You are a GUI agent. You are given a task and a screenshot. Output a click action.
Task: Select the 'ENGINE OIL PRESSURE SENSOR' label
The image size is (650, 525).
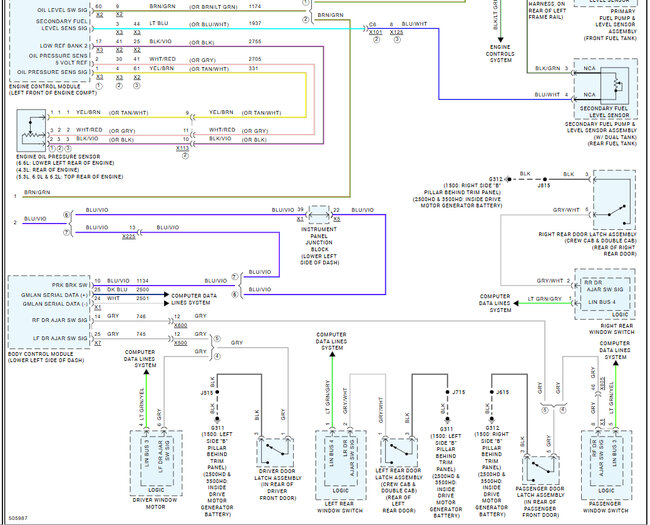coord(58,157)
